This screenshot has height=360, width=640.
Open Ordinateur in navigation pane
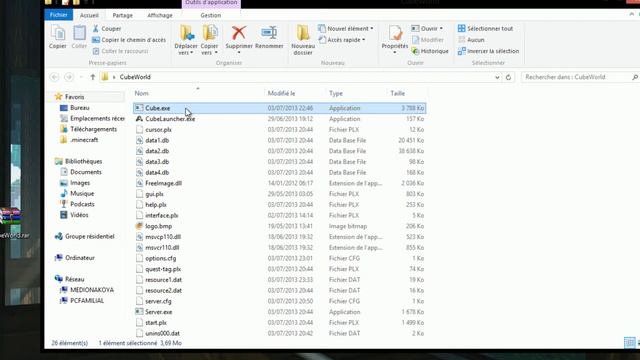[80, 258]
